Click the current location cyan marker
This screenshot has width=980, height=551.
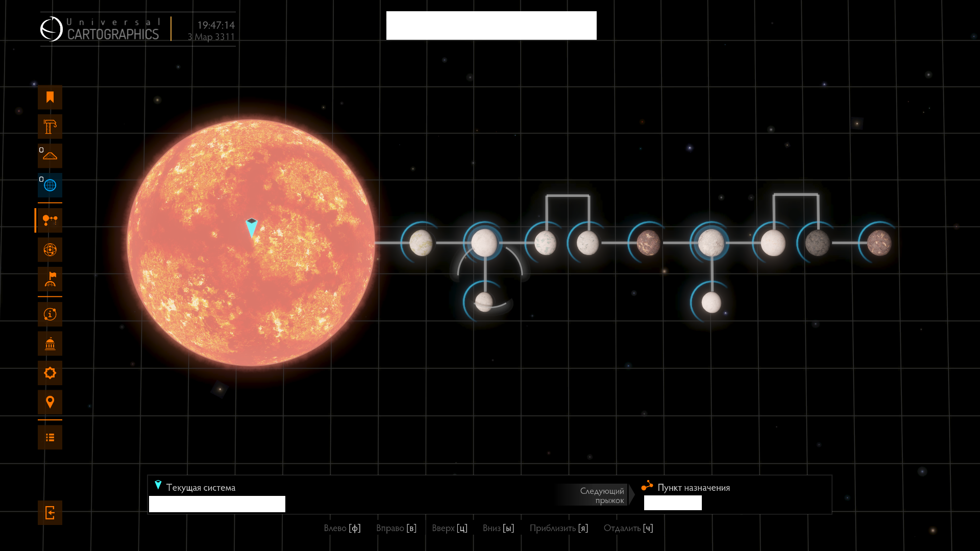[252, 228]
